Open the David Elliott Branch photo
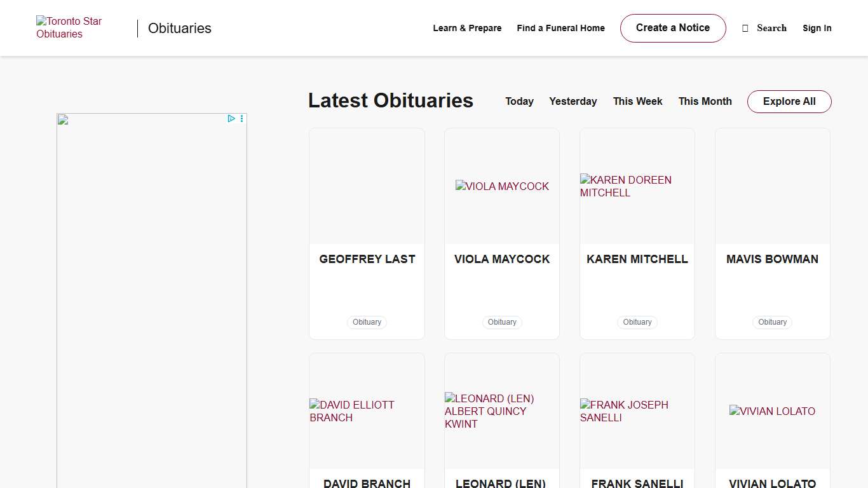Viewport: 868px width, 488px height. 367,411
